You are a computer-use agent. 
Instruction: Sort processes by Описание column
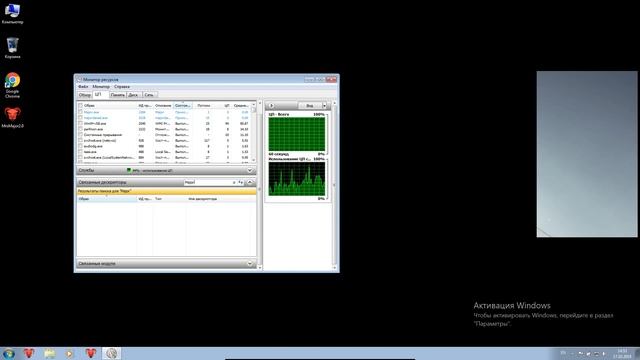click(x=163, y=105)
